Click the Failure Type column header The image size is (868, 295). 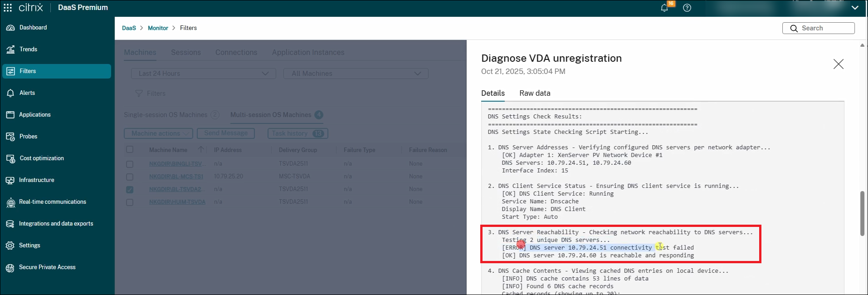(359, 150)
